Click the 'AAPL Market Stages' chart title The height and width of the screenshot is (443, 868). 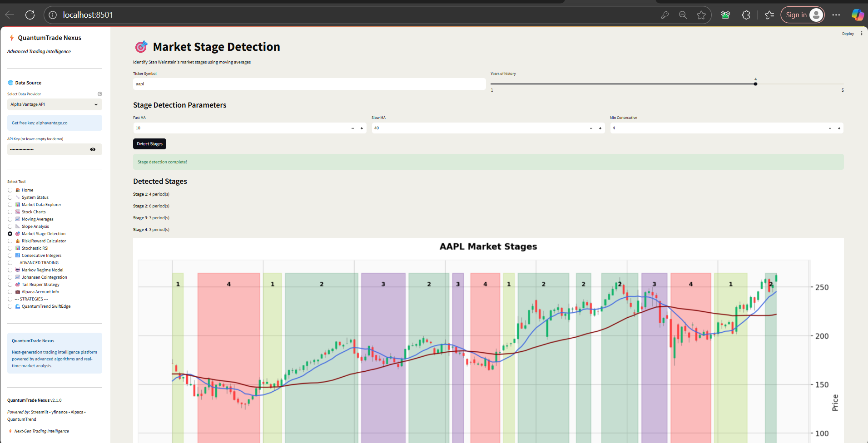pyautogui.click(x=488, y=246)
